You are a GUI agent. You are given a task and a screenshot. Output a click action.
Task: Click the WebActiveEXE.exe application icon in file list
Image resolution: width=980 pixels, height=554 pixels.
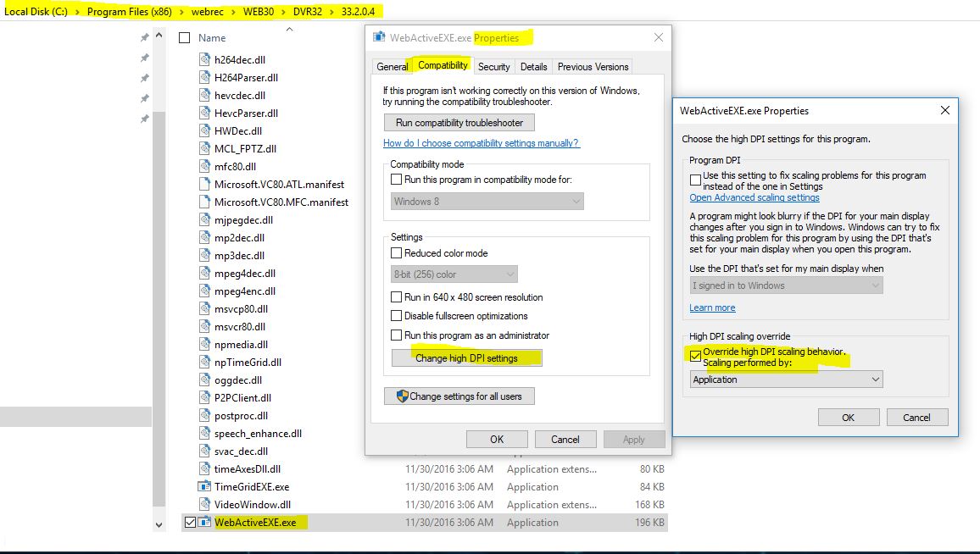pyautogui.click(x=204, y=522)
